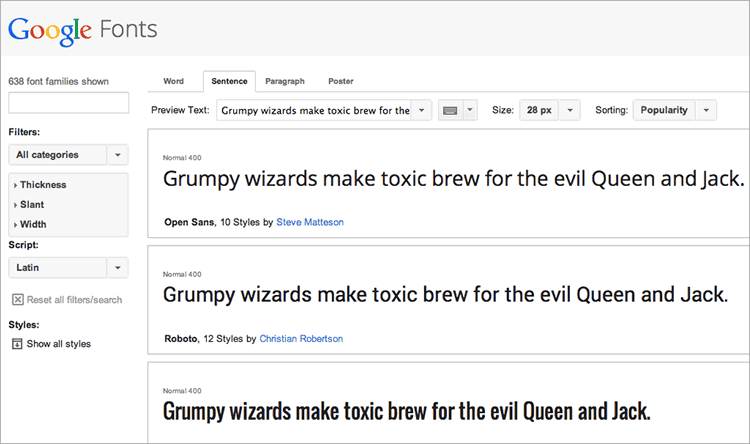The height and width of the screenshot is (444, 750).
Task: Click the Show all styles icon
Action: pyautogui.click(x=17, y=344)
